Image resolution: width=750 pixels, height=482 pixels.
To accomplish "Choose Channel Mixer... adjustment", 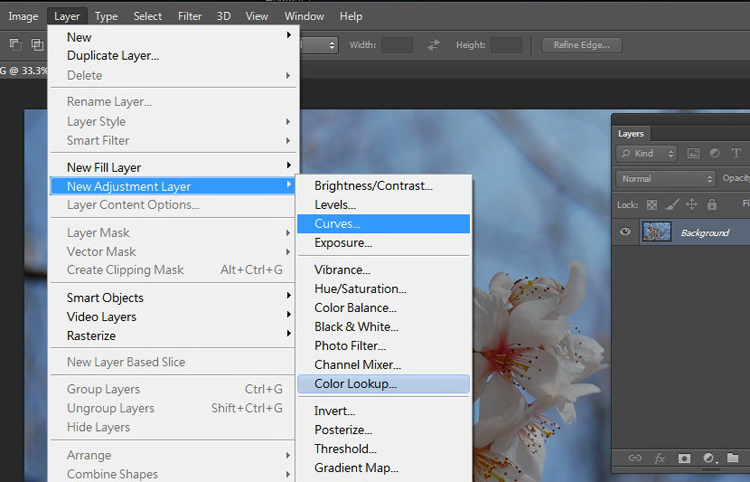I will (384, 364).
